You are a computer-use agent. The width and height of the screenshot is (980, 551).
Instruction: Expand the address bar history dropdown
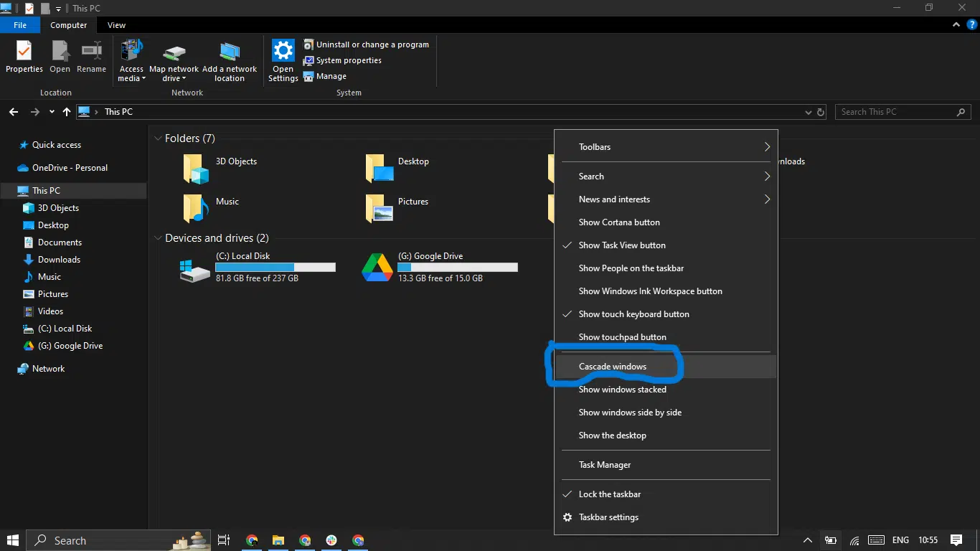[x=809, y=112]
